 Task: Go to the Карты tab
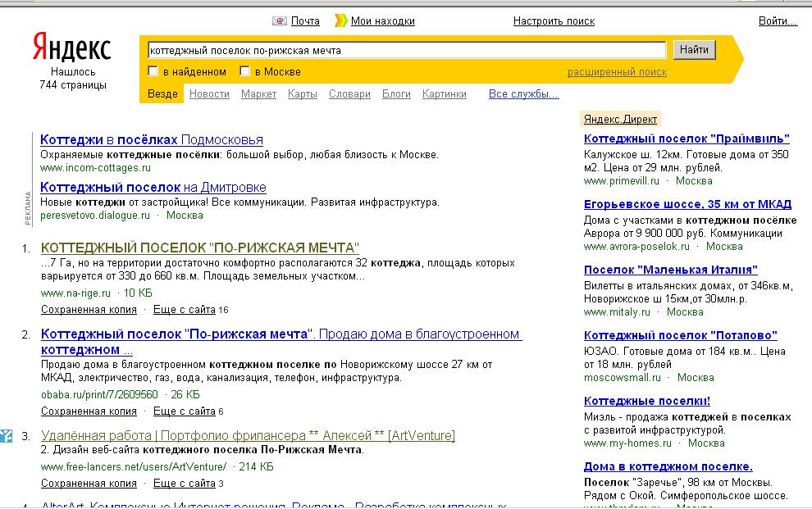pos(303,94)
